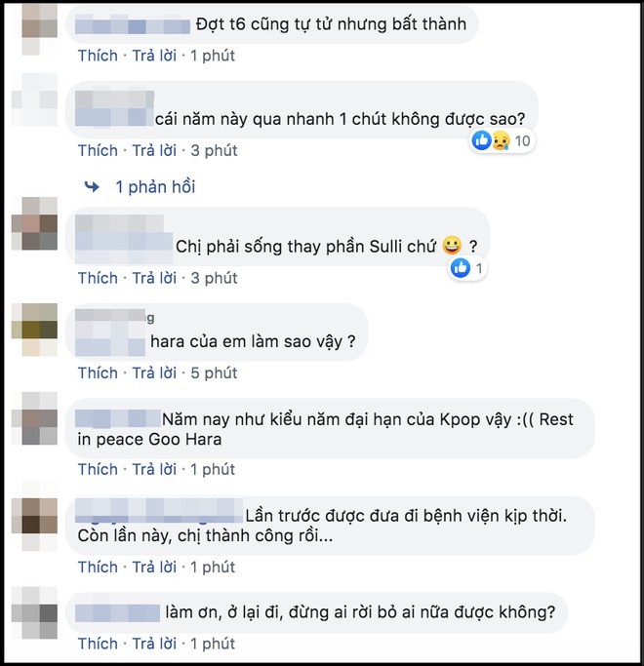Click the '5 phút' timestamp
Viewport: 644px width, 666px height.
point(214,372)
